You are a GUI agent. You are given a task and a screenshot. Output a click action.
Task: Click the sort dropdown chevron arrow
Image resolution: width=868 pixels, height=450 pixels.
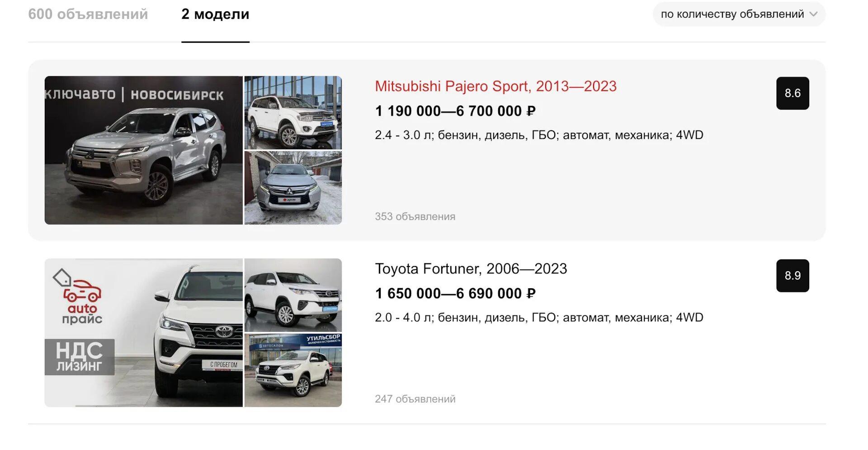click(x=813, y=14)
